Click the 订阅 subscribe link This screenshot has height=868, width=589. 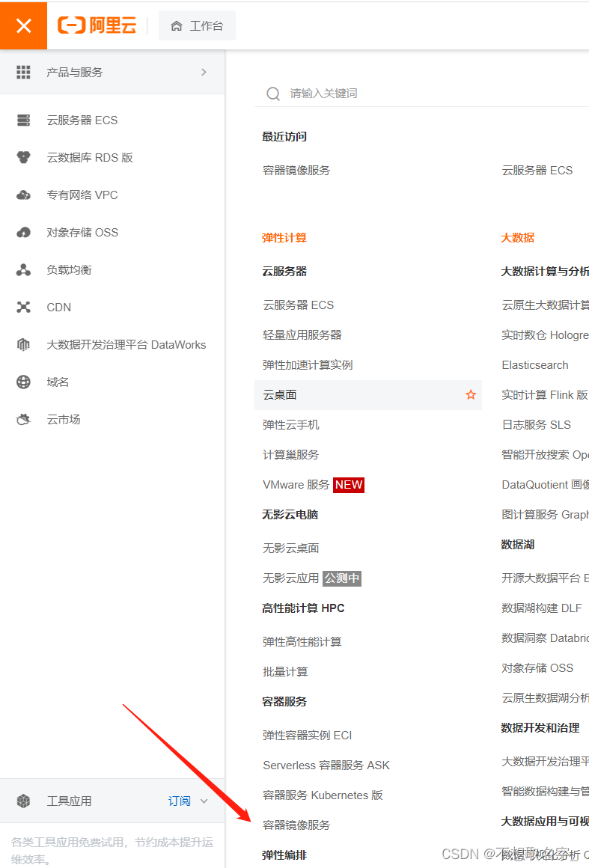point(180,801)
